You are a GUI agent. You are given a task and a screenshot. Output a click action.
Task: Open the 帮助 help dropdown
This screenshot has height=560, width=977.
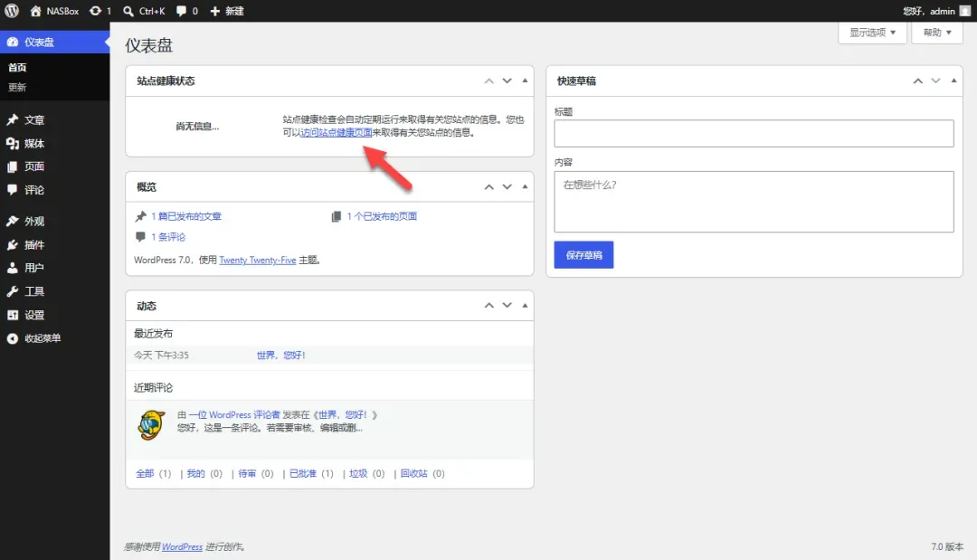tap(937, 33)
